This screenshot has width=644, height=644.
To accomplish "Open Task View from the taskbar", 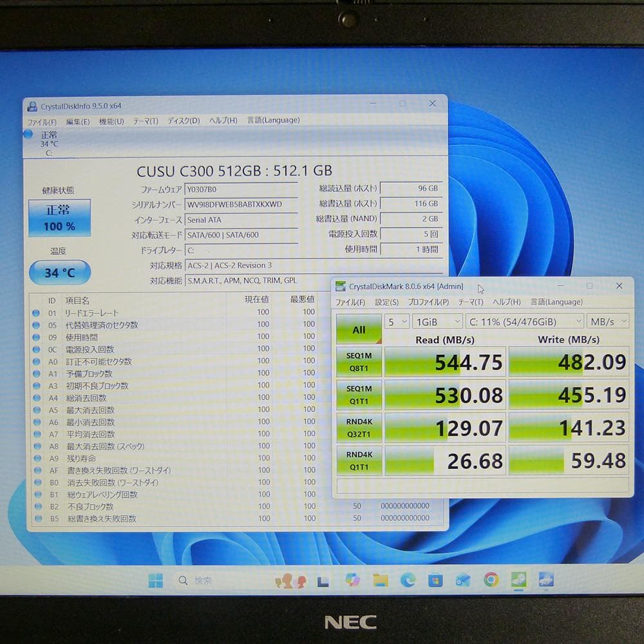I will [x=323, y=581].
